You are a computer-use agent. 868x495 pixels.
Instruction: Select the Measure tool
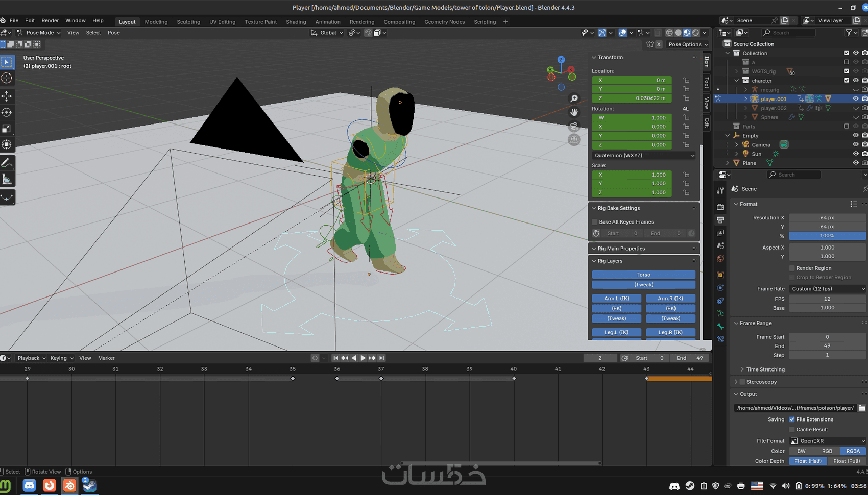[x=7, y=180]
